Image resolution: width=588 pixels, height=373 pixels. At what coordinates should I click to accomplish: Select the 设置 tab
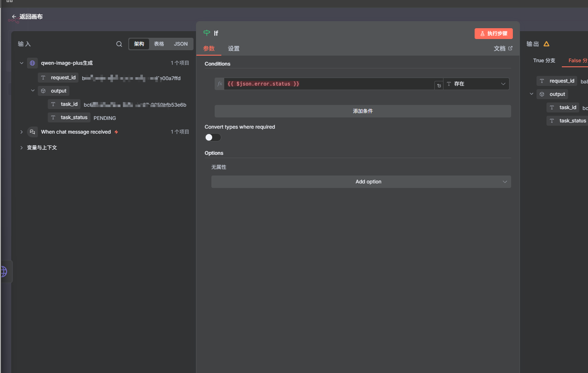click(x=234, y=49)
